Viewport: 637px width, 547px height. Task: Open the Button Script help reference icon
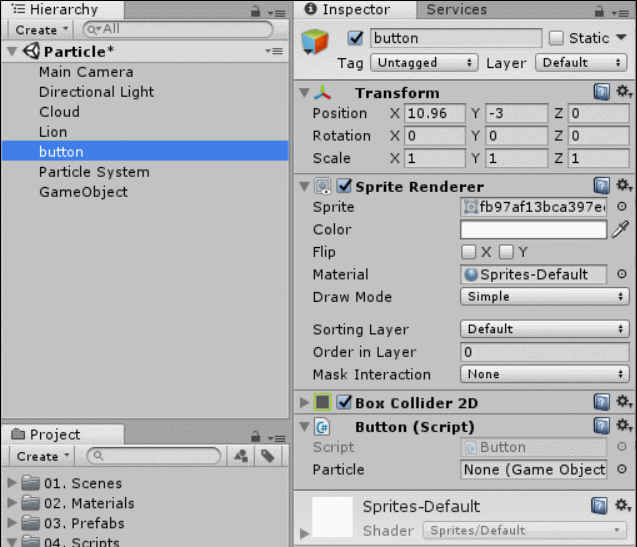[602, 426]
